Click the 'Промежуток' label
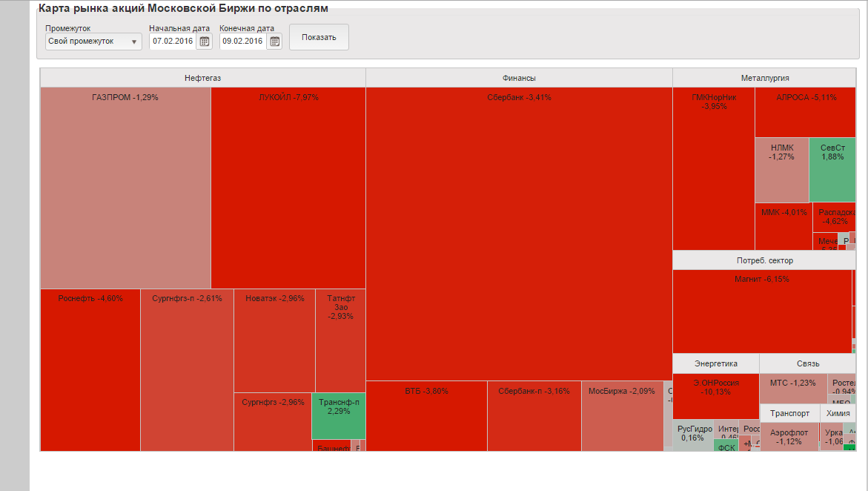Screen dimensions: 868x491 click(67, 28)
